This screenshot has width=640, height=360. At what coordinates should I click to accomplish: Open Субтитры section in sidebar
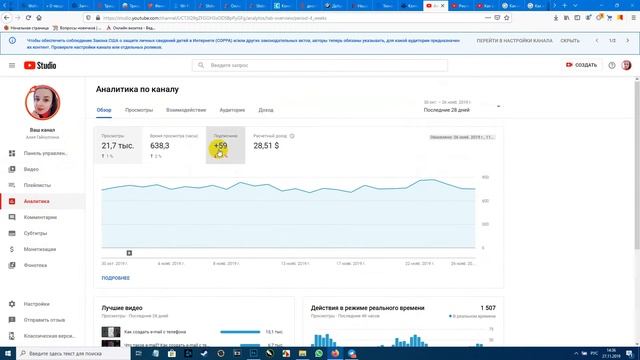(x=42, y=233)
